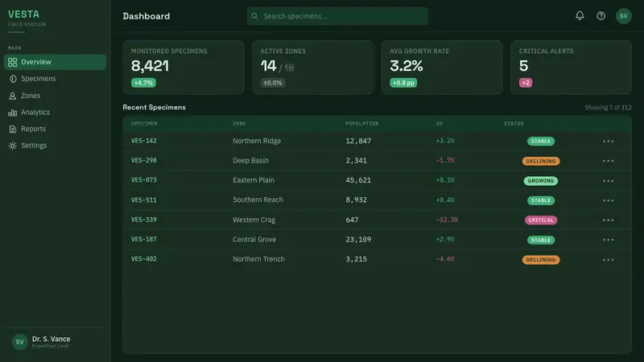This screenshot has height=362, width=644.
Task: Click specimen ID VES-402
Action: (144, 259)
